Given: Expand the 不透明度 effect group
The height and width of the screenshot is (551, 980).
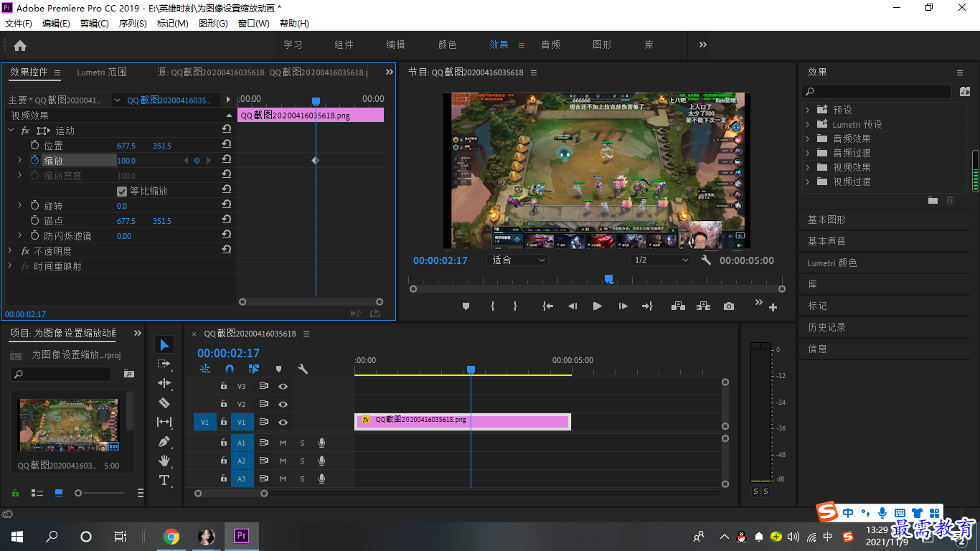Looking at the screenshot, I should (10, 251).
